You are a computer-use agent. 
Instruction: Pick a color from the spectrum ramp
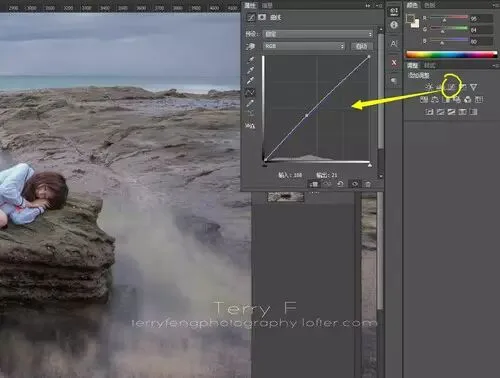[451, 55]
